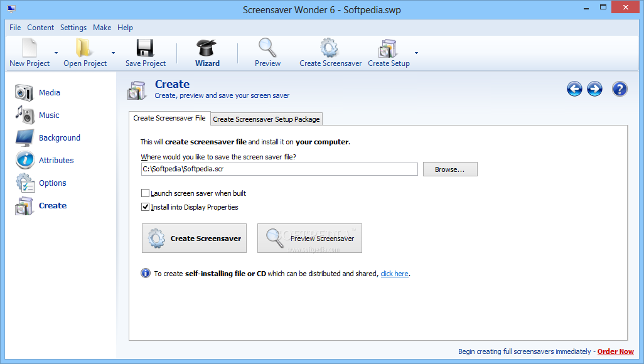Select Attributes label in sidebar
644x364 pixels.
[56, 161]
